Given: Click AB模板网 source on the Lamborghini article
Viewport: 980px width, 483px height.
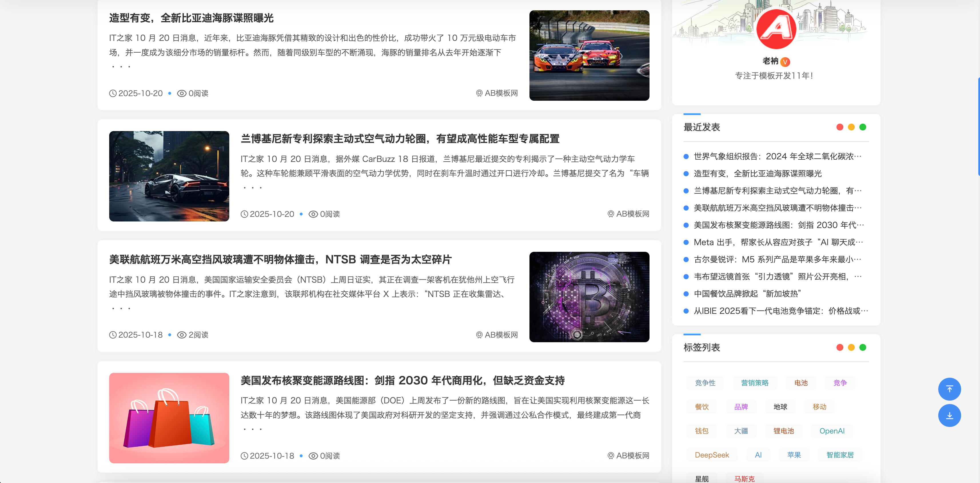Looking at the screenshot, I should 632,214.
